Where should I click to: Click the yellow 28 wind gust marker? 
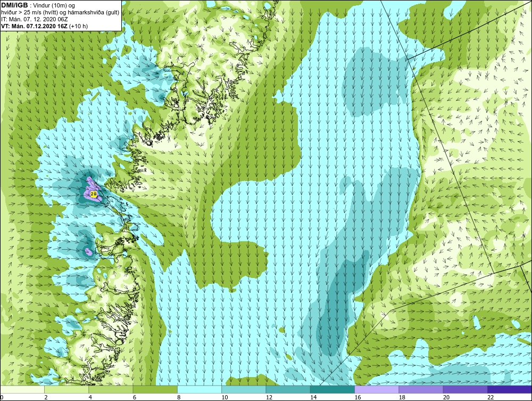coord(94,194)
